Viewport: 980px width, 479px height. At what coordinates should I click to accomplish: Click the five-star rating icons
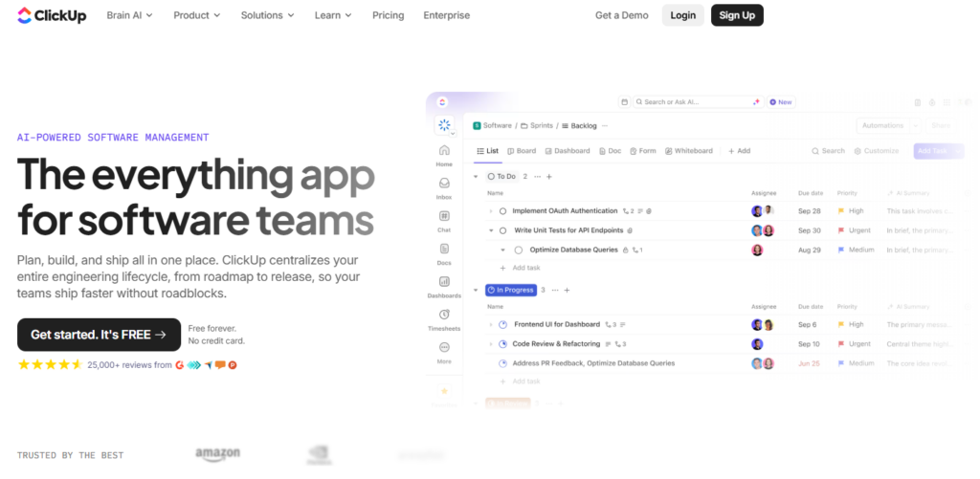(50, 364)
